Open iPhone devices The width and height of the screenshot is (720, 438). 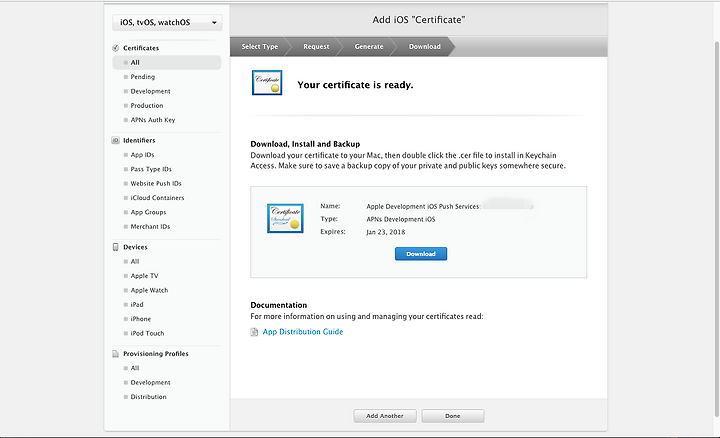[141, 319]
